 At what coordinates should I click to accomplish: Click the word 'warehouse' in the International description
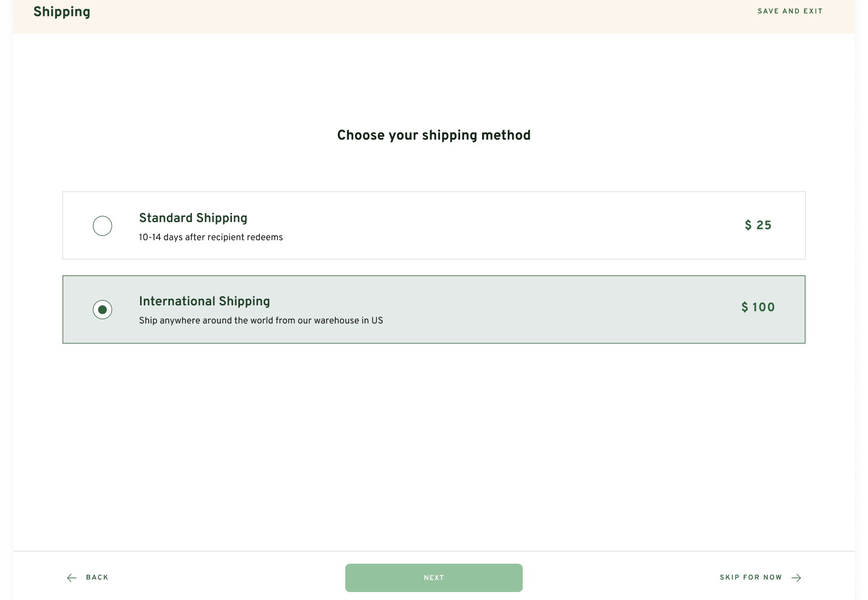pyautogui.click(x=336, y=321)
